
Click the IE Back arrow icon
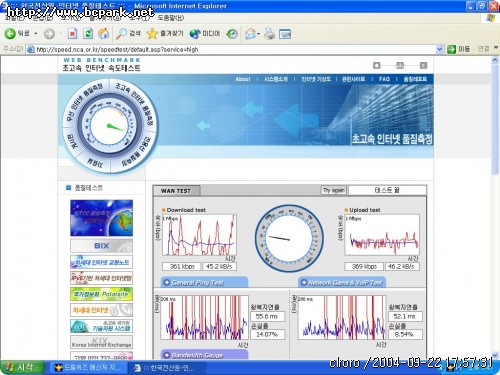(x=10, y=33)
